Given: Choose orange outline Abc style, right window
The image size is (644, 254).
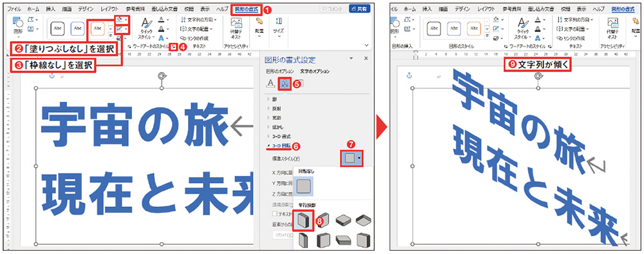Looking at the screenshot, I should coord(473,28).
